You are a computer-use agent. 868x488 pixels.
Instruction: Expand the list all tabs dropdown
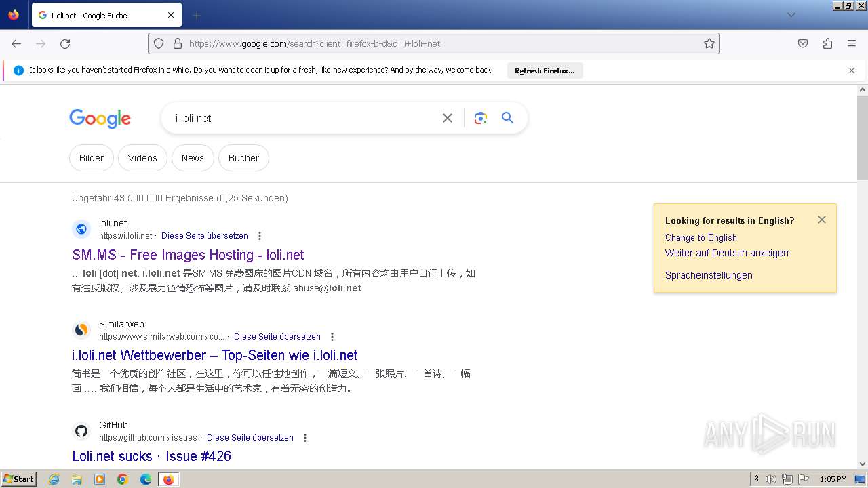pyautogui.click(x=791, y=15)
